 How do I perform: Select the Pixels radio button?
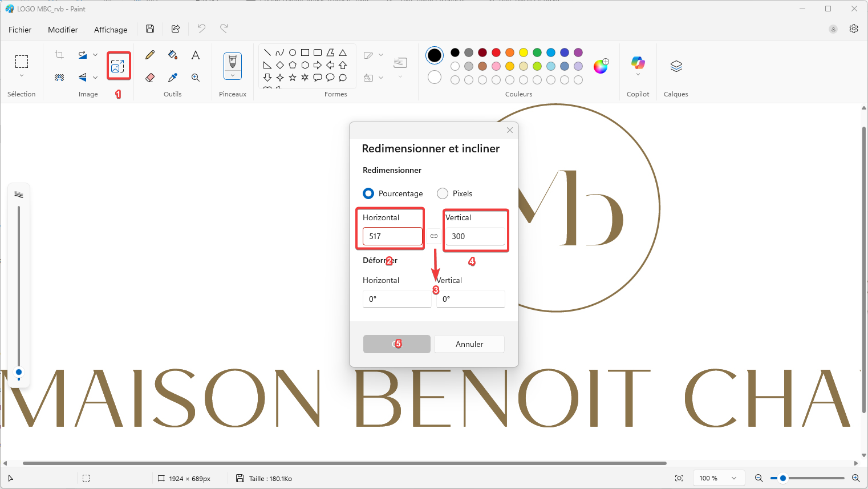tap(443, 193)
